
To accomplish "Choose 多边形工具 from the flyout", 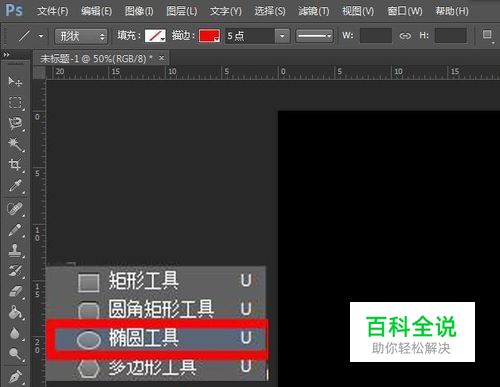I will (156, 368).
